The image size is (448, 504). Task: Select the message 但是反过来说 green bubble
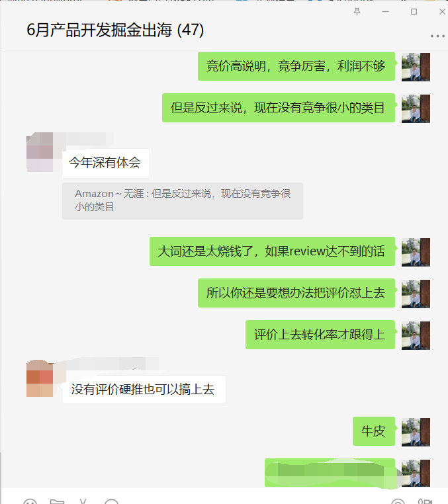pos(279,108)
